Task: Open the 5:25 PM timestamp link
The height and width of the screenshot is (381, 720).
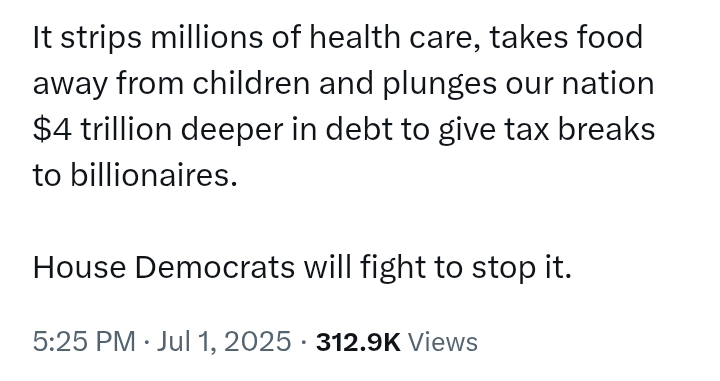Action: coord(84,342)
